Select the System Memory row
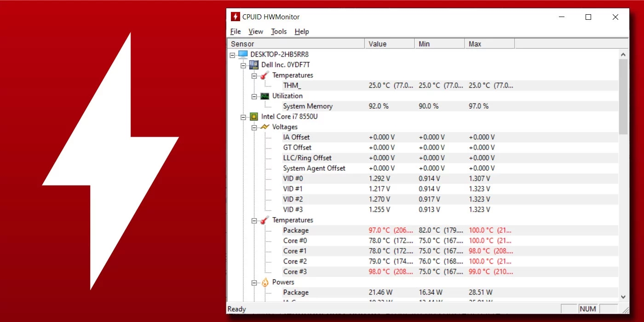Viewport: 644px width, 322px height. 450,106
